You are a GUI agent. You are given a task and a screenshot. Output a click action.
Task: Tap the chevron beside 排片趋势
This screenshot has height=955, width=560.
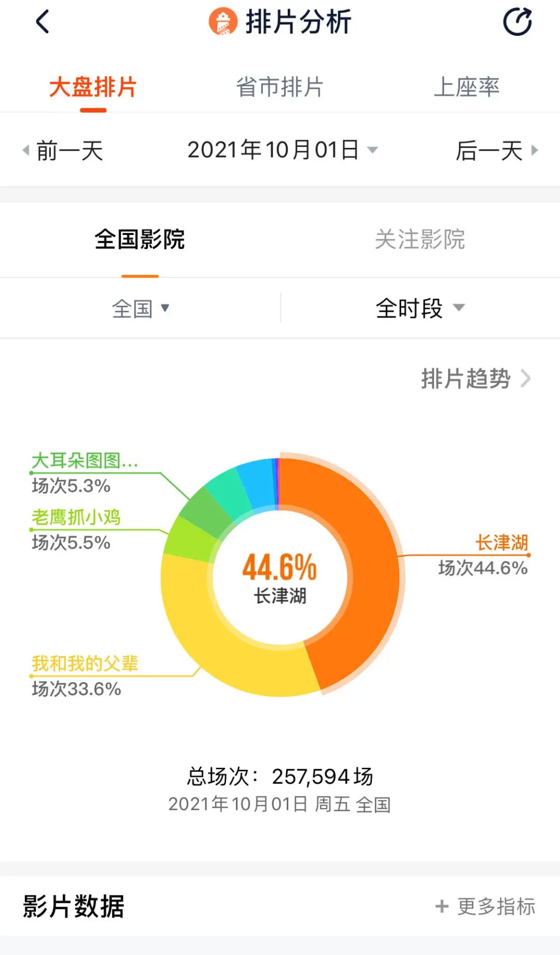[526, 379]
